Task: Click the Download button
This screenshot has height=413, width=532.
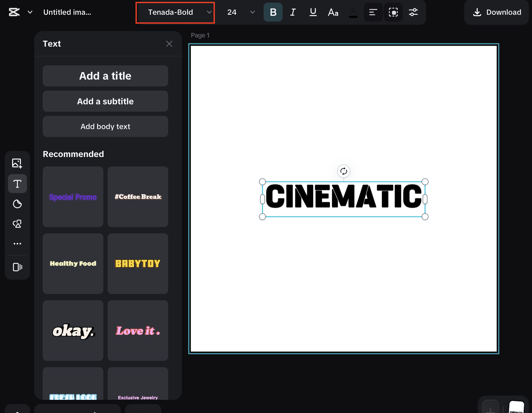Action: (x=496, y=12)
